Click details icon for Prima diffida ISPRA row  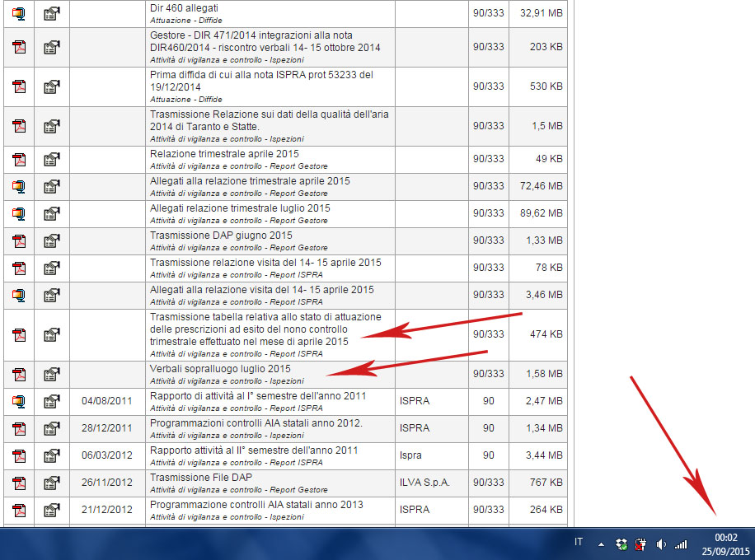pos(52,86)
